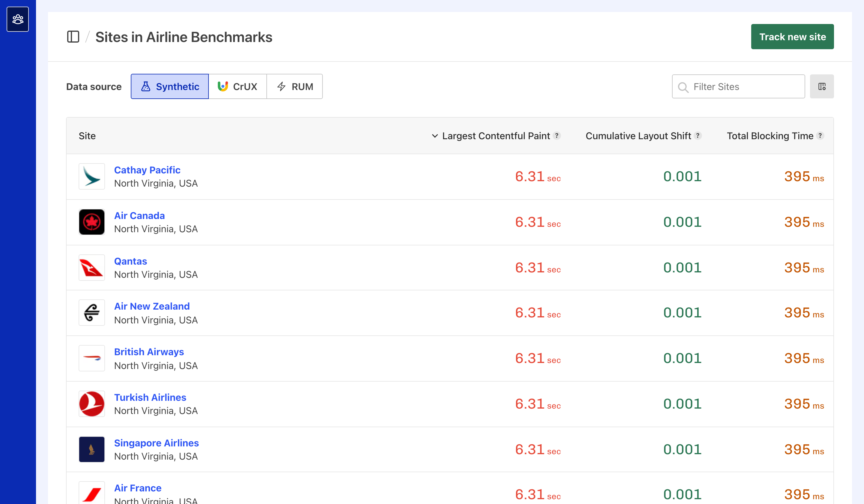Open the Cumulative Layout Shift help icon

pyautogui.click(x=698, y=135)
